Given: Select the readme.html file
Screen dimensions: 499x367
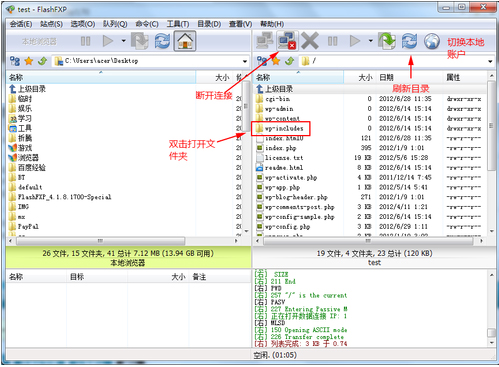Looking at the screenshot, I should 279,167.
